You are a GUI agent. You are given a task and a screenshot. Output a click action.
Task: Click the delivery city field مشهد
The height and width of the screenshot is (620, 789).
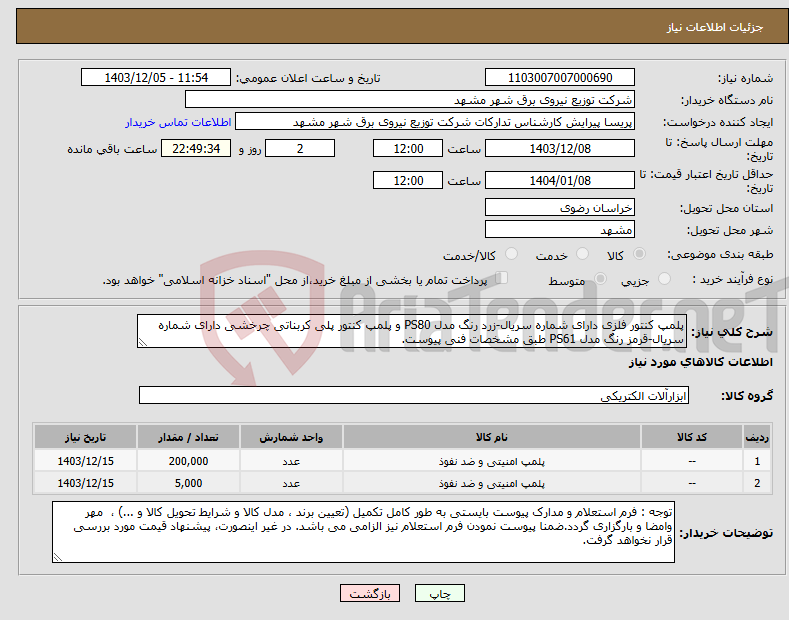click(x=560, y=229)
